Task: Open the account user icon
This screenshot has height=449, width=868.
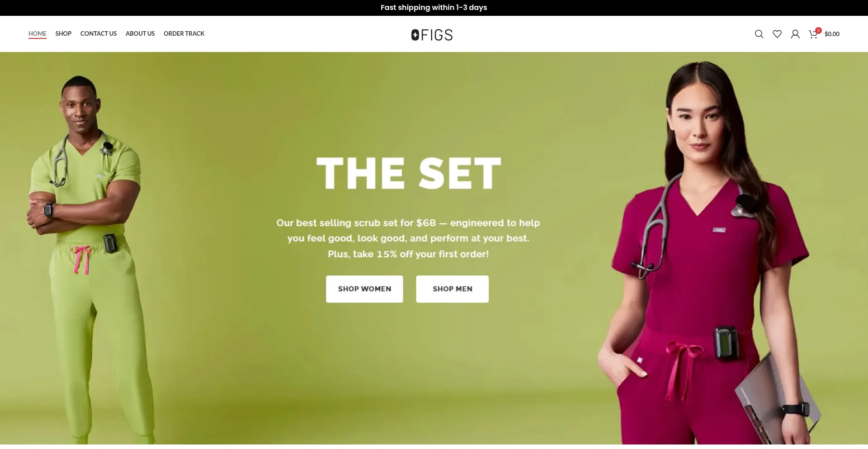Action: (795, 34)
